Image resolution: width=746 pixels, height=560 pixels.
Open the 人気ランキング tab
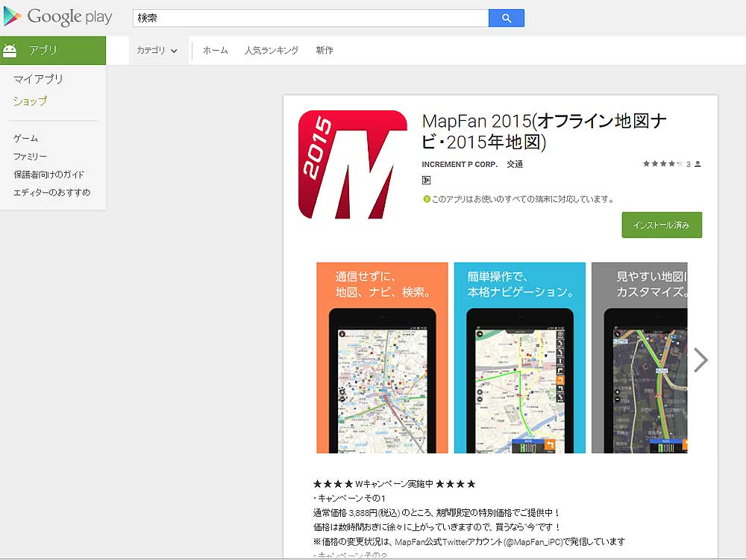tap(272, 51)
